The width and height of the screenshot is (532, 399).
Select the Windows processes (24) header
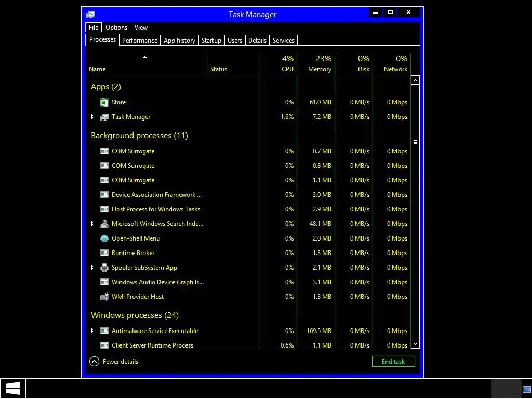pos(135,315)
